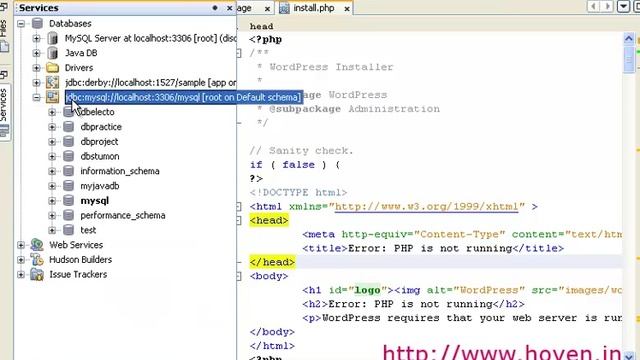Collapse the Databases root node

[x=21, y=24]
